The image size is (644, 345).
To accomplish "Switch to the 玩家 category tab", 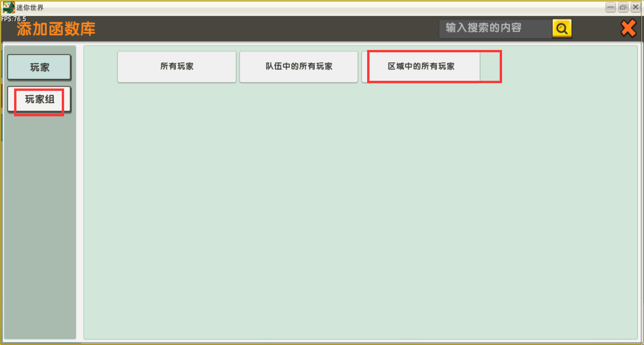I will pyautogui.click(x=39, y=67).
